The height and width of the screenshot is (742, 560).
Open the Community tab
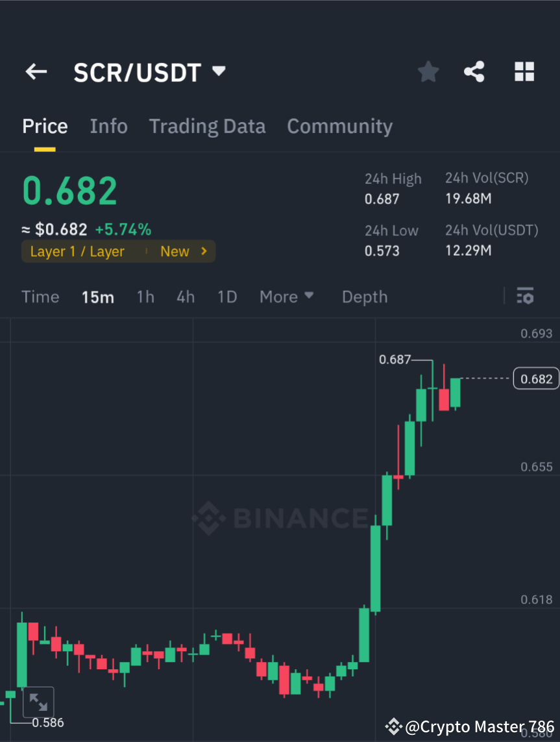tap(339, 126)
